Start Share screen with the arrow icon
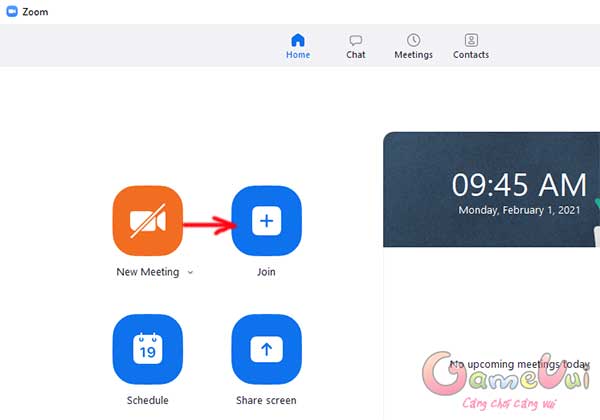 click(266, 349)
